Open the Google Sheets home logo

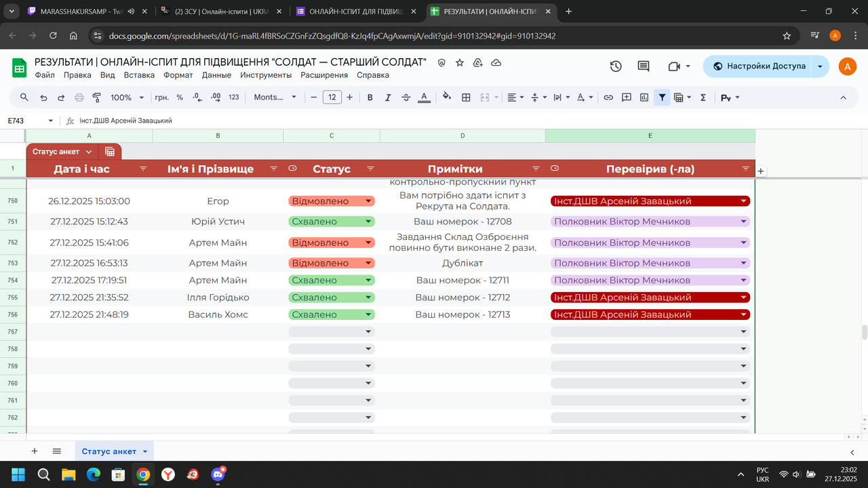pyautogui.click(x=20, y=68)
